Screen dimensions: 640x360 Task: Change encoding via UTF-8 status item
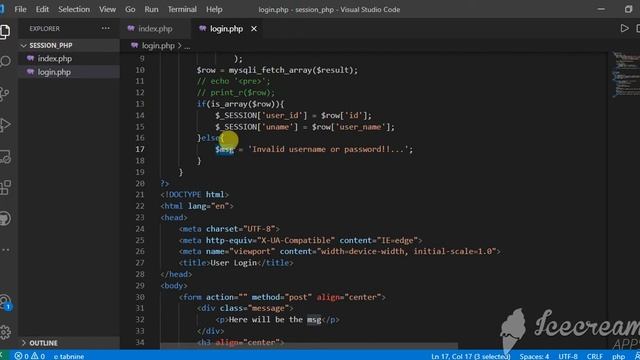pos(568,356)
